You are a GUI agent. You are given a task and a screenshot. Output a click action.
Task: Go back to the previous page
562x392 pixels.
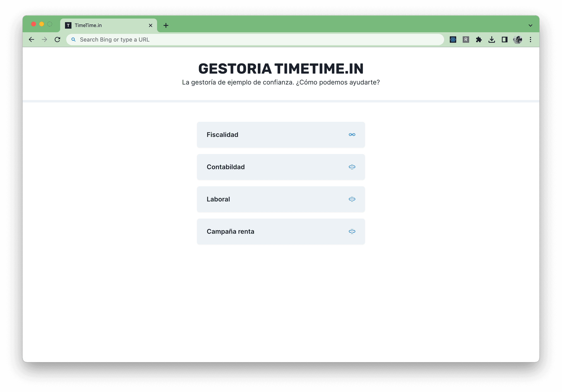tap(31, 40)
